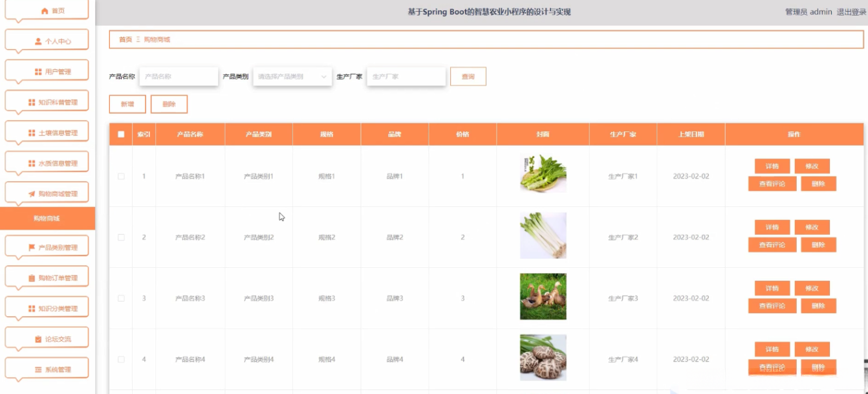The image size is (868, 394).
Task: Open the 产品类别 dropdown selector
Action: point(292,76)
